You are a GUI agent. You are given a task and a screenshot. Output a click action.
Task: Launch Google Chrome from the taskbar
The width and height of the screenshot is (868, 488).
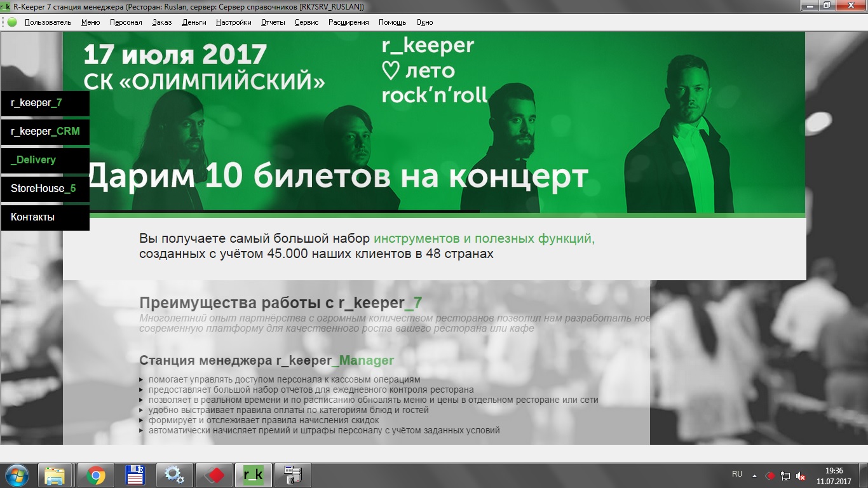pos(96,475)
